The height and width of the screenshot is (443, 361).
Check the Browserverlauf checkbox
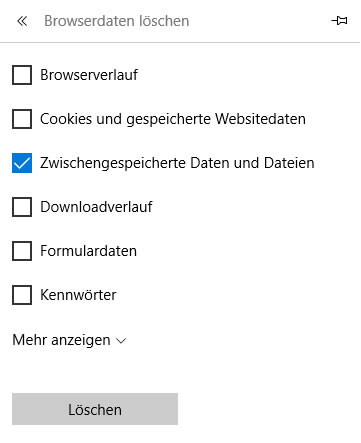pyautogui.click(x=22, y=75)
